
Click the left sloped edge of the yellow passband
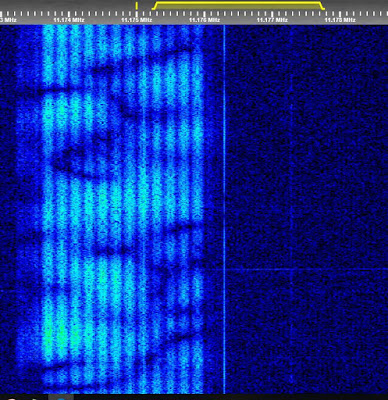click(154, 6)
